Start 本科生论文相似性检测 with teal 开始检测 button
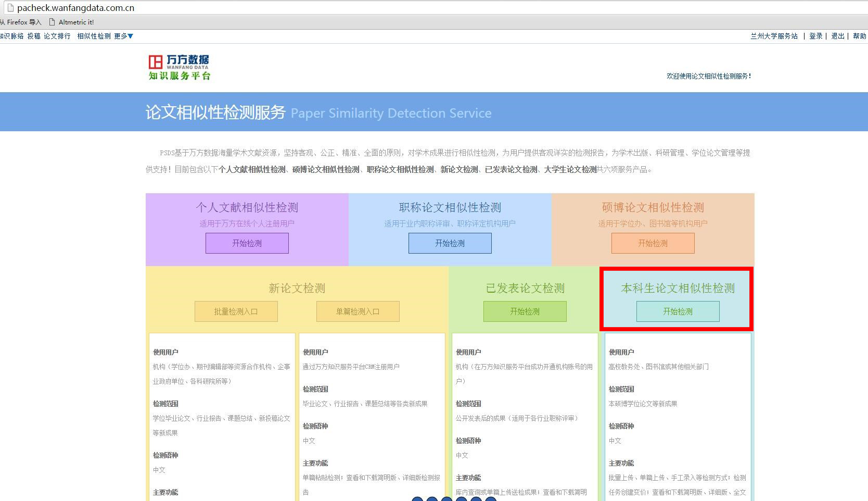Viewport: 868px width, 501px height. pyautogui.click(x=678, y=311)
